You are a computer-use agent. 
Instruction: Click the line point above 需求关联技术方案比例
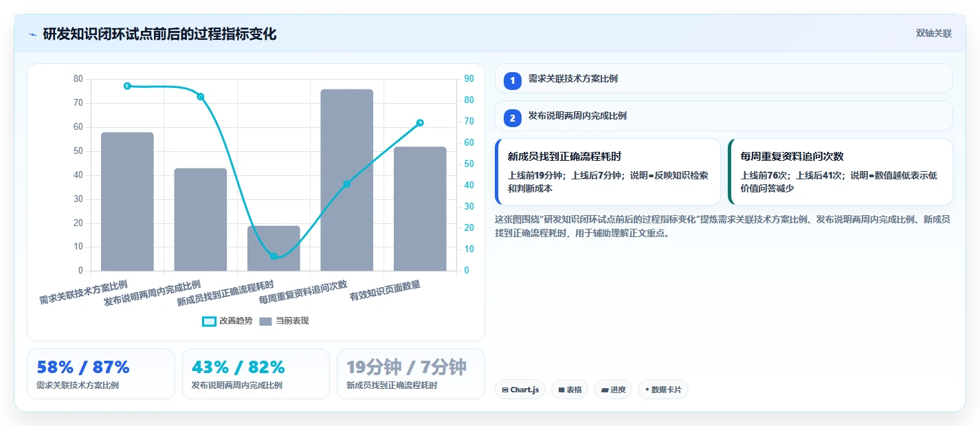[127, 86]
